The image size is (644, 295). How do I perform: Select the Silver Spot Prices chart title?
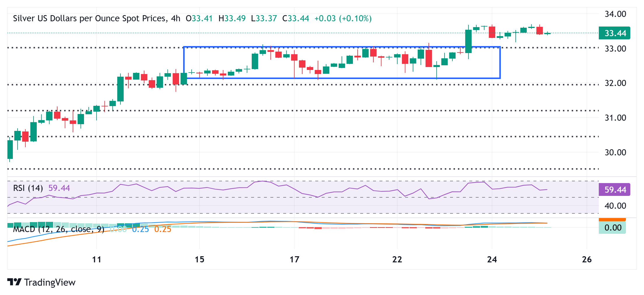click(x=90, y=19)
